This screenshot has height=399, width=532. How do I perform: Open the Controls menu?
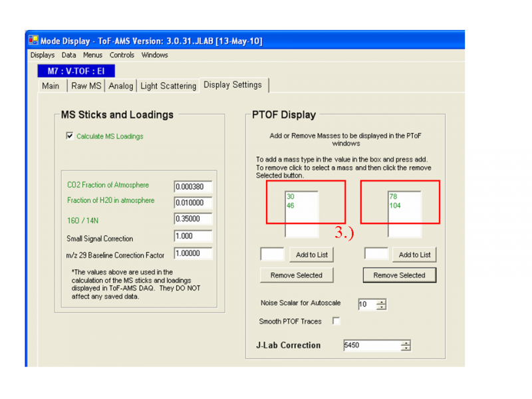pos(122,55)
